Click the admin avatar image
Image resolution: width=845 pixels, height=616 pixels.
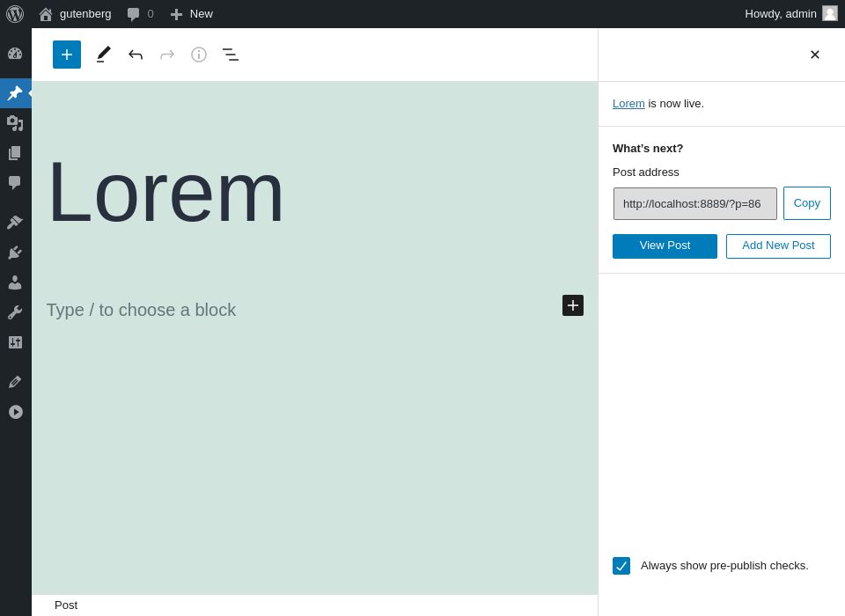click(830, 13)
